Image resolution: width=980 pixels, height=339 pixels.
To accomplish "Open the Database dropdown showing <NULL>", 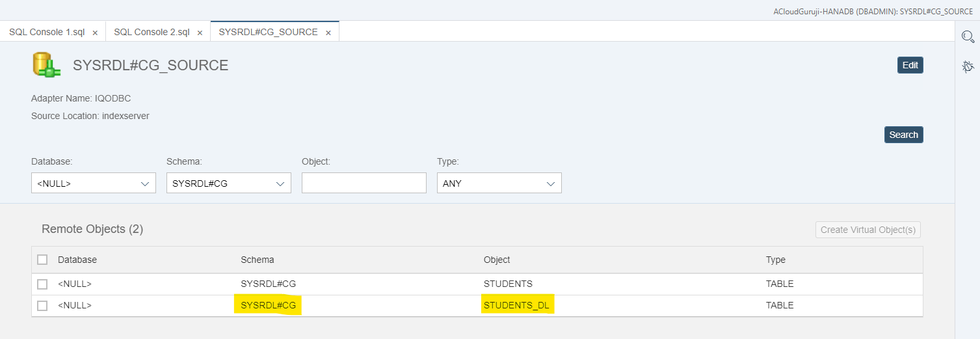I will pos(94,183).
